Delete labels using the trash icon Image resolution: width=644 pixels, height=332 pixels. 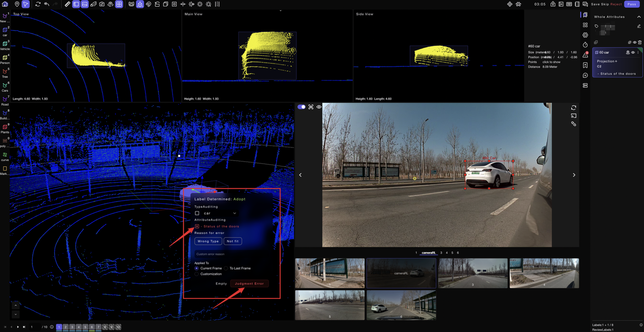point(640,42)
